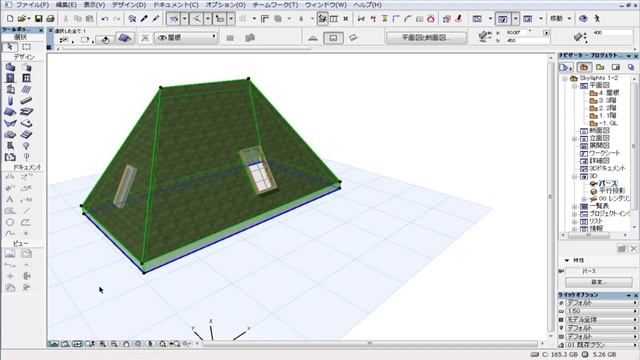The height and width of the screenshot is (360, 640).
Task: Open the オプション(O) menu
Action: (x=225, y=5)
